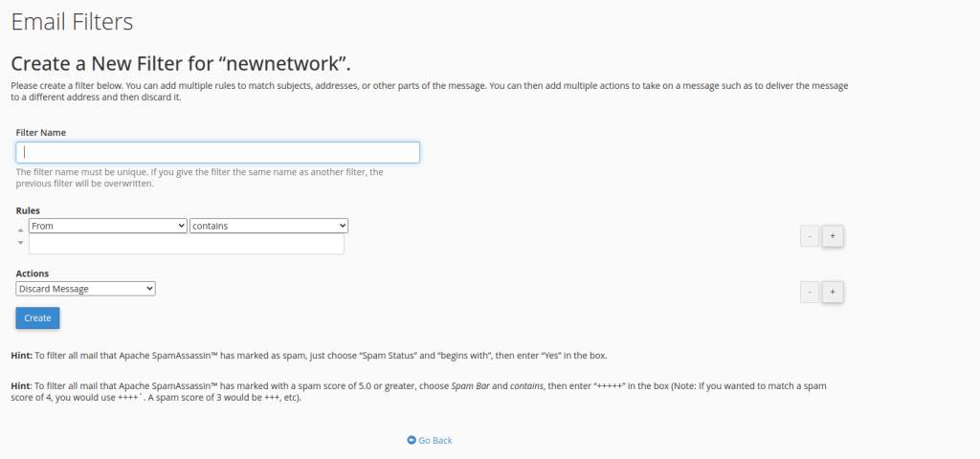Focus the Filter Name text field
This screenshot has height=459, width=980.
pyautogui.click(x=217, y=152)
